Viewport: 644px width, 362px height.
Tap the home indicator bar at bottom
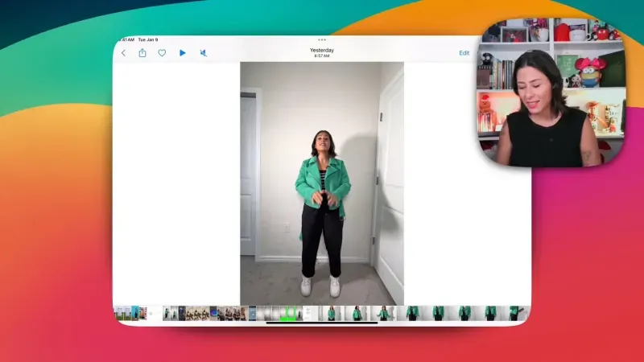pyautogui.click(x=322, y=323)
